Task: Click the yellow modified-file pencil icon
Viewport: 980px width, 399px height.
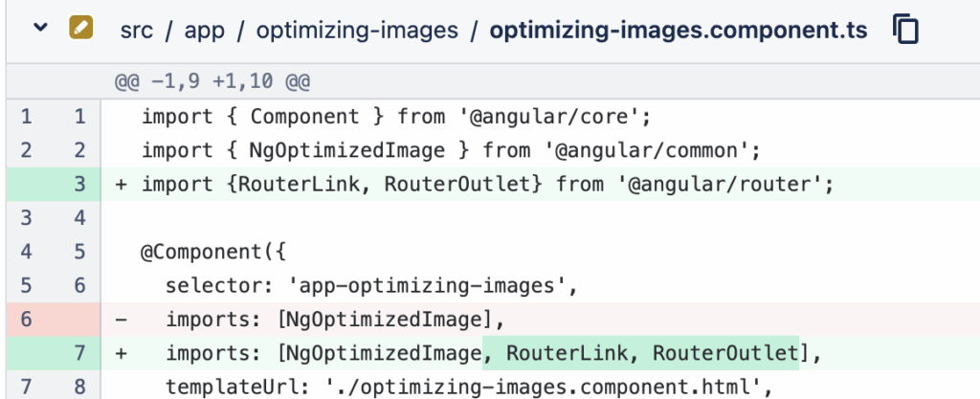Action: 81,28
